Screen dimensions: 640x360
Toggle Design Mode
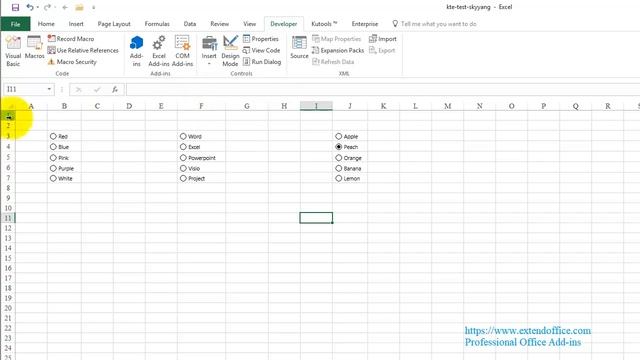[230, 51]
